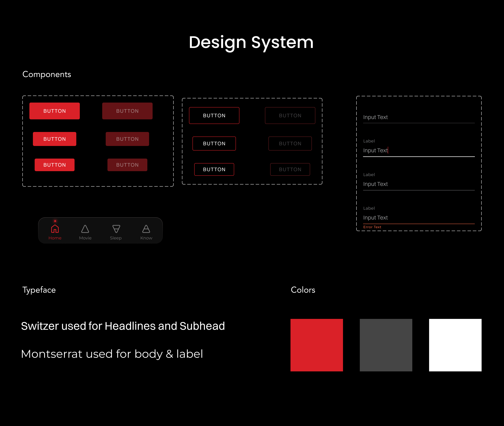Click the medium outlined BUTTON with white text
This screenshot has height=426, width=504.
tap(214, 144)
